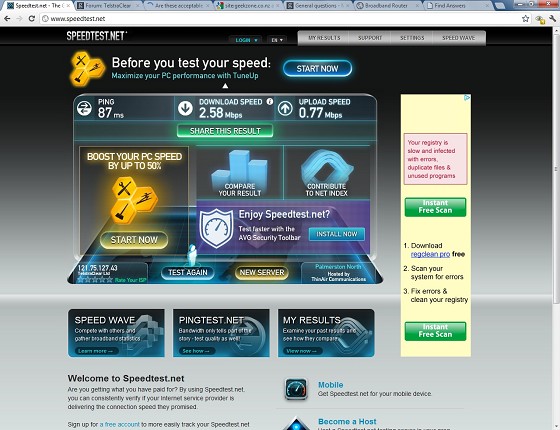The height and width of the screenshot is (430, 560).
Task: Click first Instant Free Scan button
Action: click(x=435, y=207)
